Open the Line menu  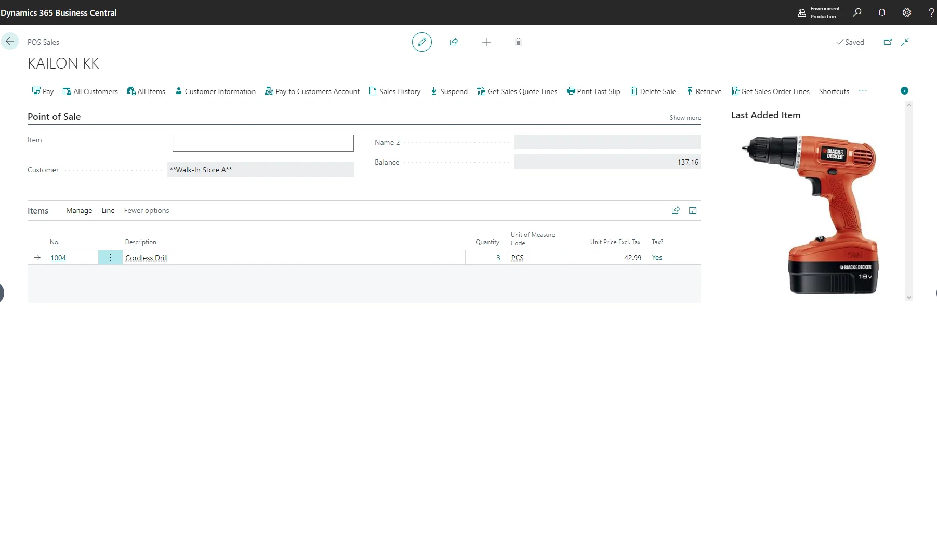click(x=108, y=210)
